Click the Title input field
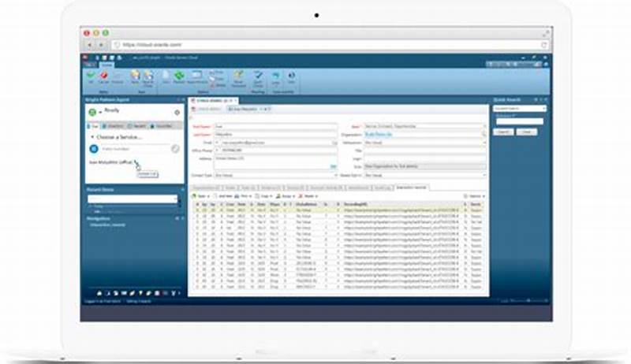This screenshot has width=631, height=364. [x=425, y=150]
